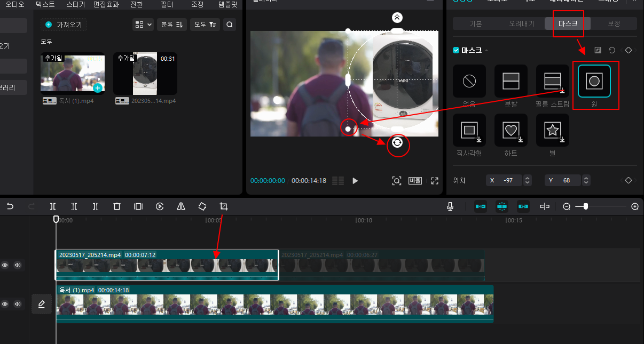Switch to the 기본 tab
Screen dimensions: 644x344
pyautogui.click(x=476, y=23)
